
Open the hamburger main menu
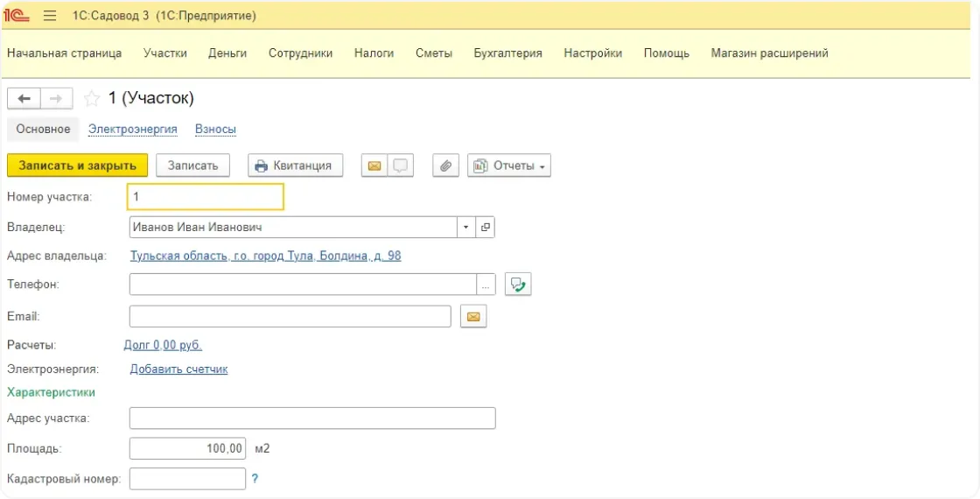click(x=50, y=16)
